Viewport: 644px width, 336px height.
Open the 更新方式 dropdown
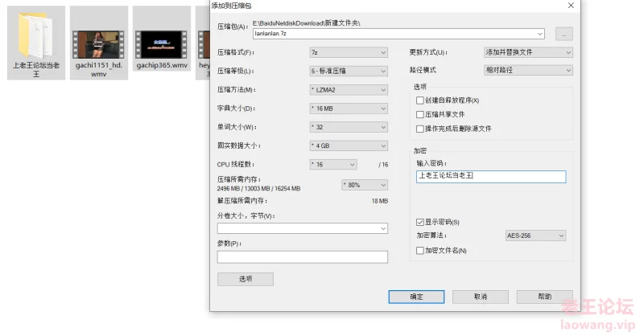pos(528,52)
